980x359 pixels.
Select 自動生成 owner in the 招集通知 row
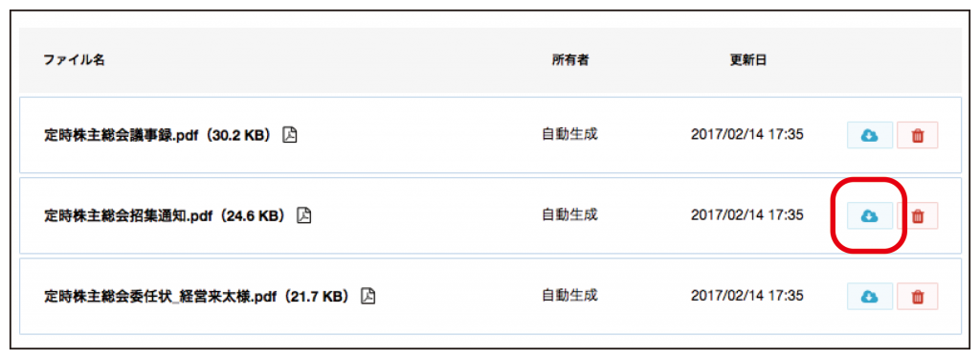pos(570,214)
